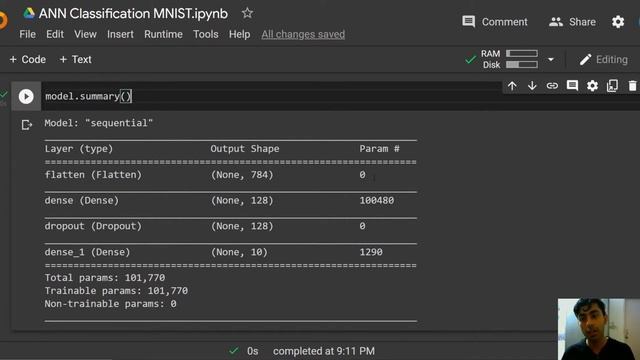640x360 pixels.
Task: Open cell editor settings gear
Action: pyautogui.click(x=592, y=86)
